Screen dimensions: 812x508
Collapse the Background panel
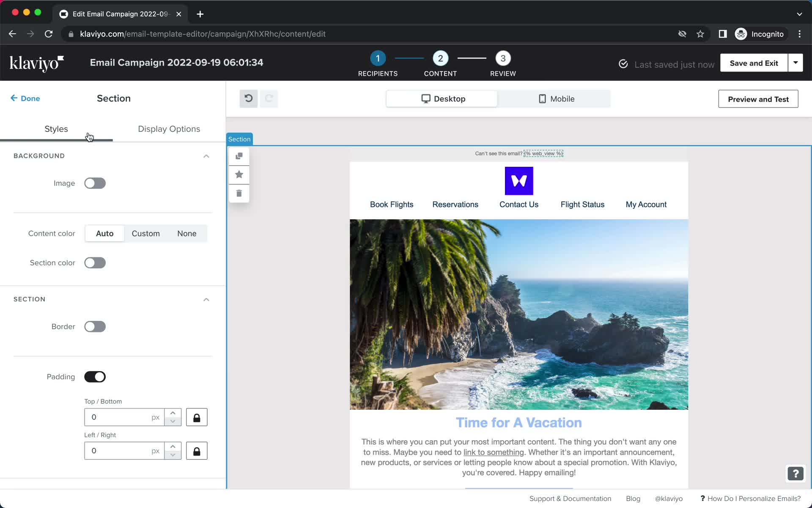point(206,156)
